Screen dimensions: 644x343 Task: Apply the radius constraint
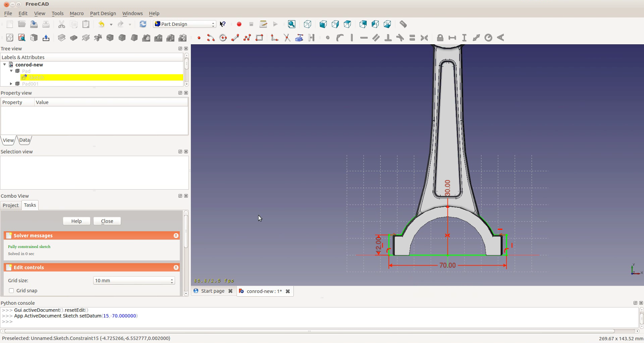[x=488, y=38]
